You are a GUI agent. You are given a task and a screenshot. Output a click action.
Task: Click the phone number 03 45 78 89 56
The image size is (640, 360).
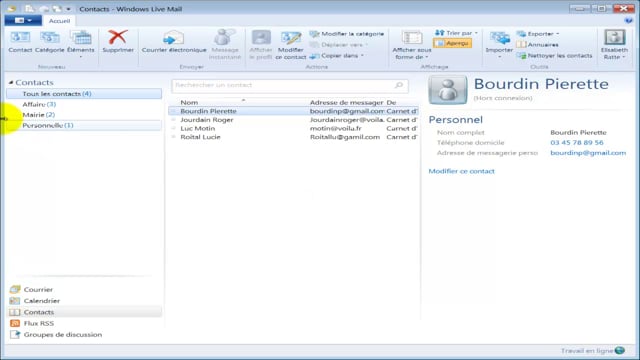click(577, 142)
